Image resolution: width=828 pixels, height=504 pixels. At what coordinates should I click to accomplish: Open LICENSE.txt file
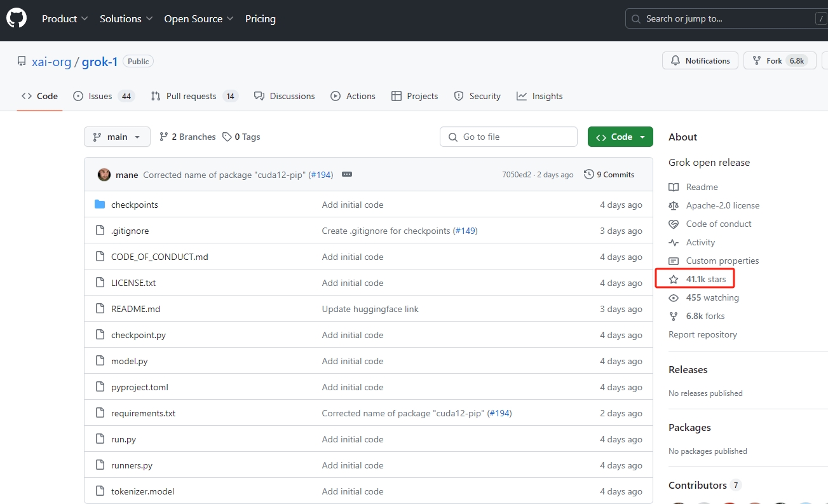(133, 283)
